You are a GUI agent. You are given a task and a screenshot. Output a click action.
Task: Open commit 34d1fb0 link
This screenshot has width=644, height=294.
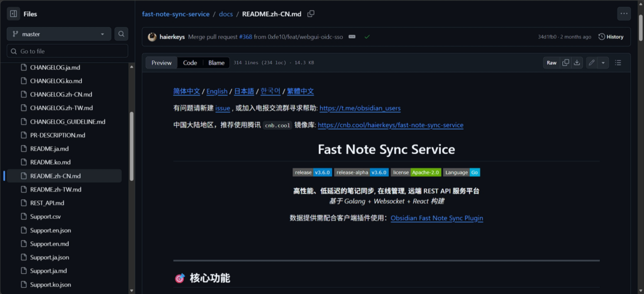click(x=547, y=37)
